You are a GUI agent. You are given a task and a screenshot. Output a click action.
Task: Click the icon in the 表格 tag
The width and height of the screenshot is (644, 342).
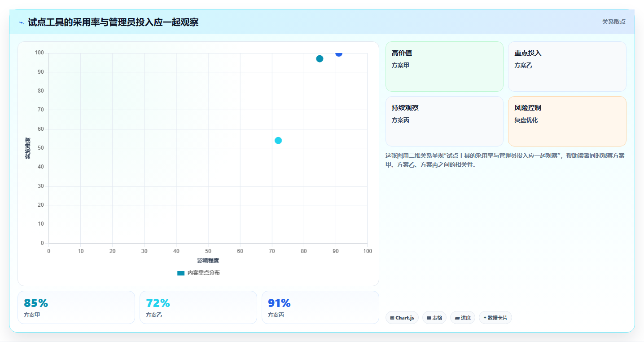pos(429,318)
